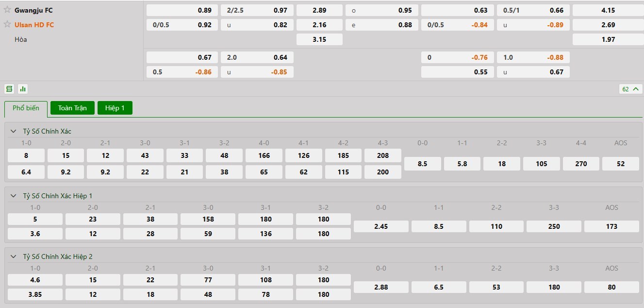Pick 0.5 handicap odds -0.86
Viewport: 644px width, 308px height.
(x=183, y=72)
